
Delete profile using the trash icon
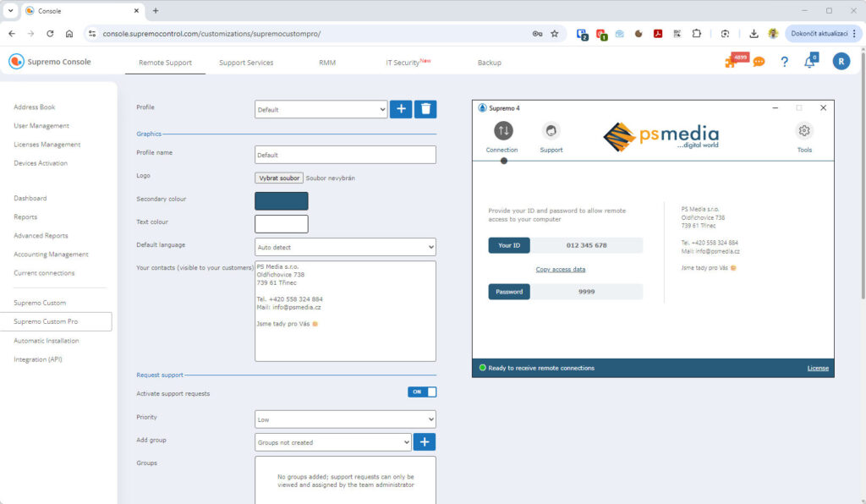click(x=426, y=109)
